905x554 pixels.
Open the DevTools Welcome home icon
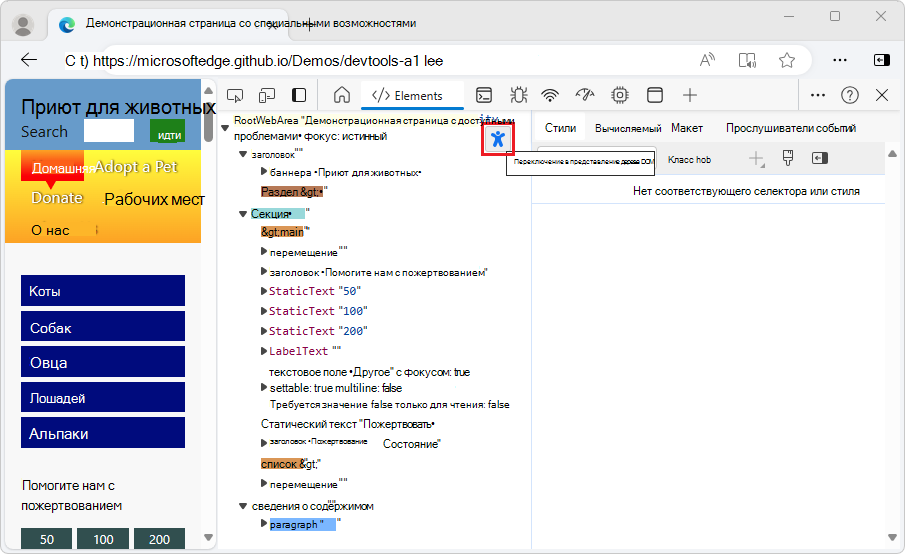point(342,95)
